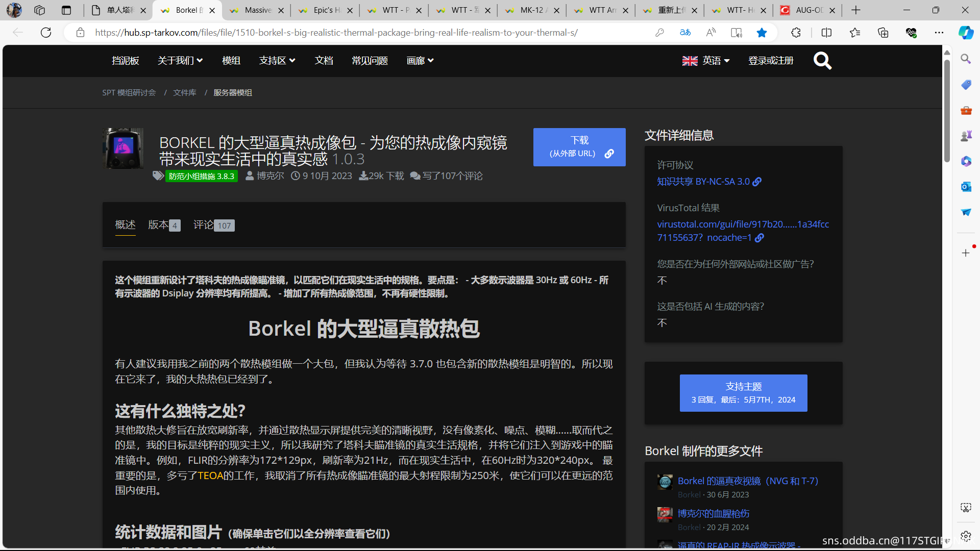Open the screenshot tool in sidebar
This screenshot has height=551, width=980.
coord(966,507)
